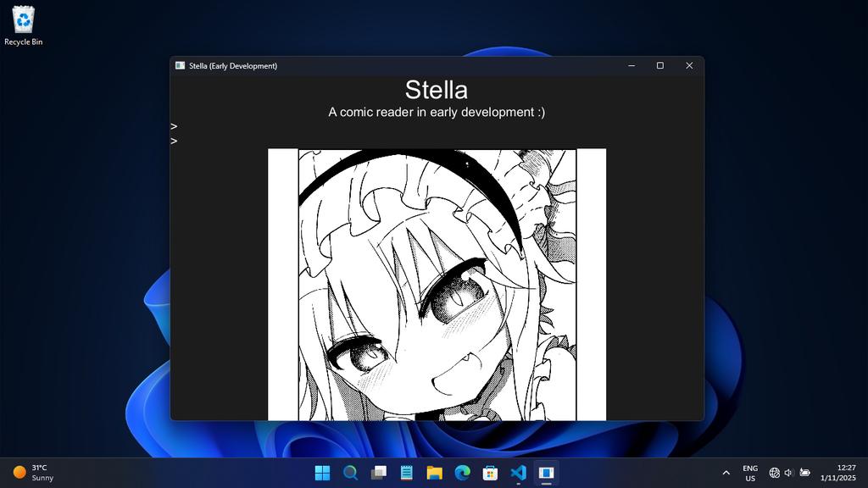
Task: Launch Microsoft Edge from taskbar
Action: [462, 473]
